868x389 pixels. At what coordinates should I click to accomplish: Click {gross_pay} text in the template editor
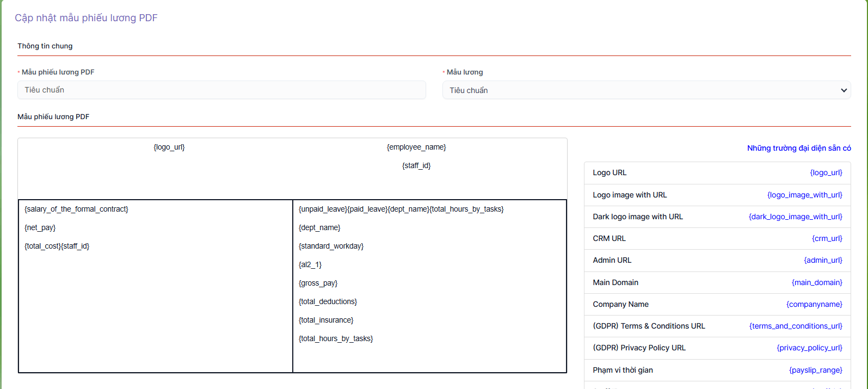click(318, 283)
